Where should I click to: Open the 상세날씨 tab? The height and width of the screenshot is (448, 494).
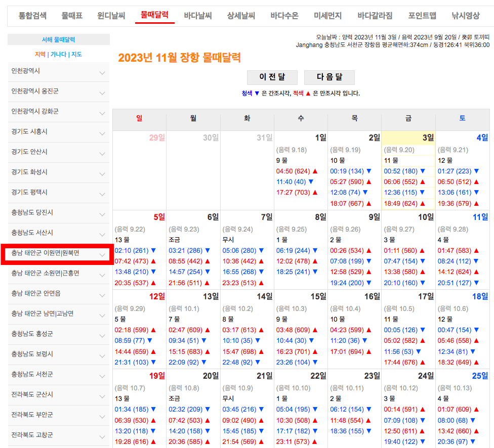[241, 16]
